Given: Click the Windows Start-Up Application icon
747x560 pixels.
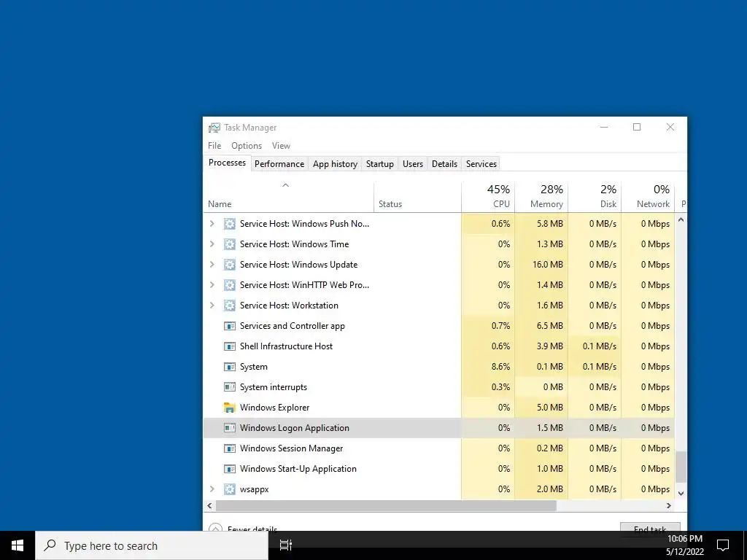Looking at the screenshot, I should [230, 469].
